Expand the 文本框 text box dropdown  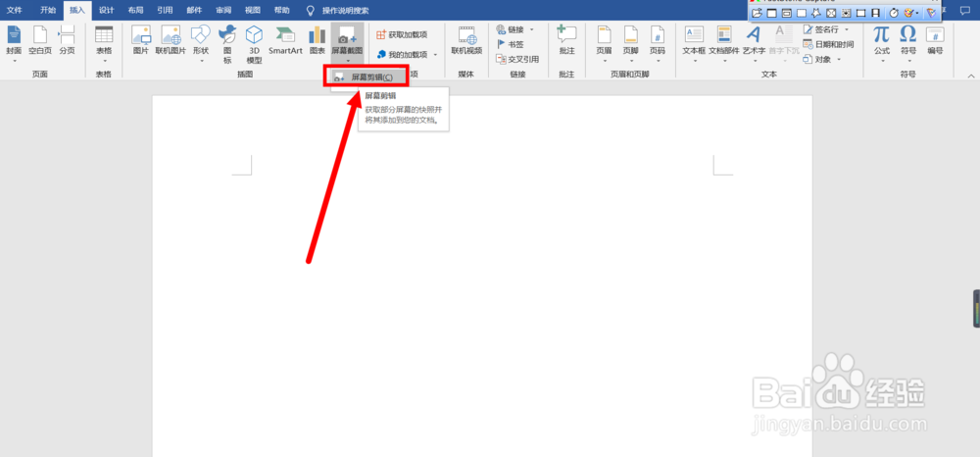[694, 61]
